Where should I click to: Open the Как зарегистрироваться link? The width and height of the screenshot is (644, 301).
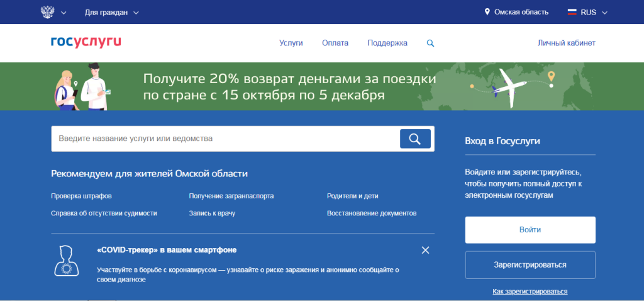tap(530, 292)
